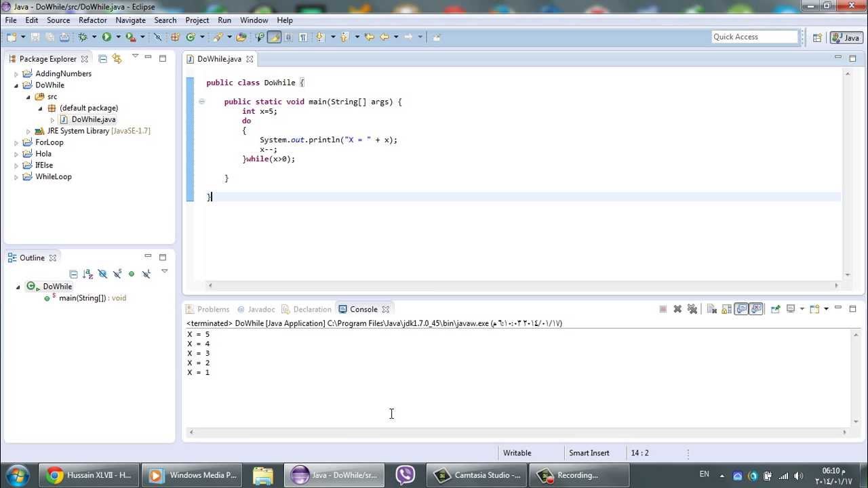Collapse the main method fold marker

201,102
